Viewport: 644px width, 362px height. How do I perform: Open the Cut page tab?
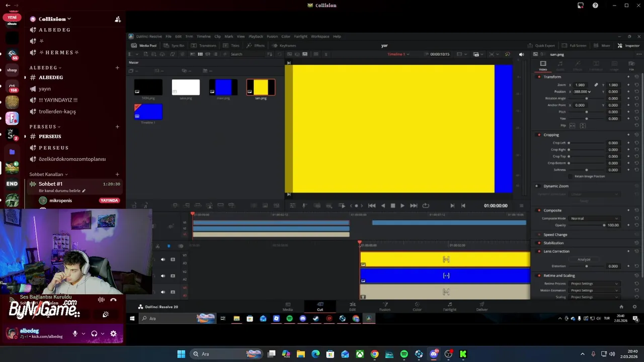(x=320, y=306)
